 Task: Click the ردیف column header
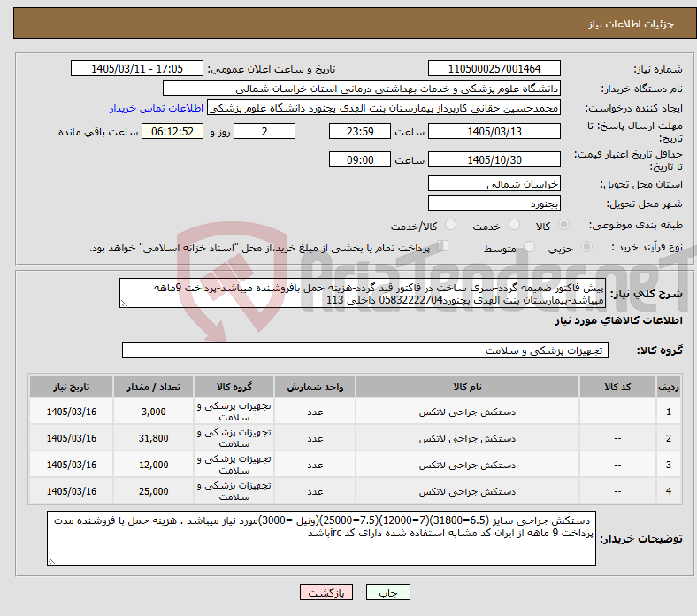(x=669, y=387)
